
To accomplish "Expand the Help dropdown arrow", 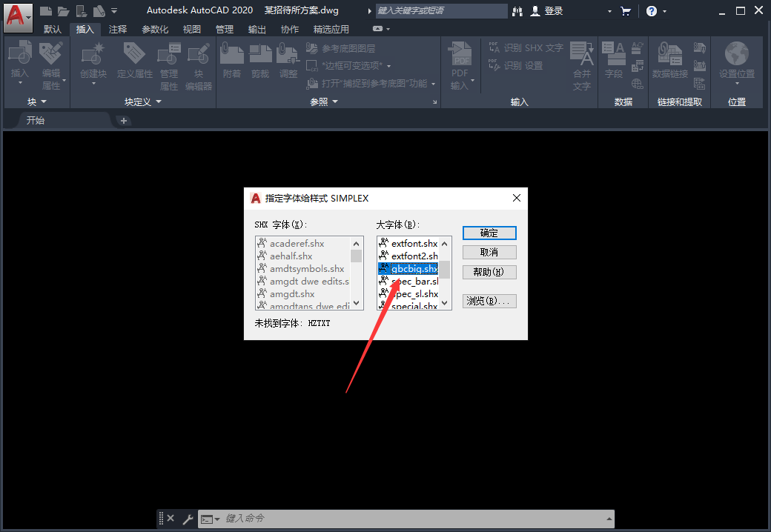I will coord(665,11).
